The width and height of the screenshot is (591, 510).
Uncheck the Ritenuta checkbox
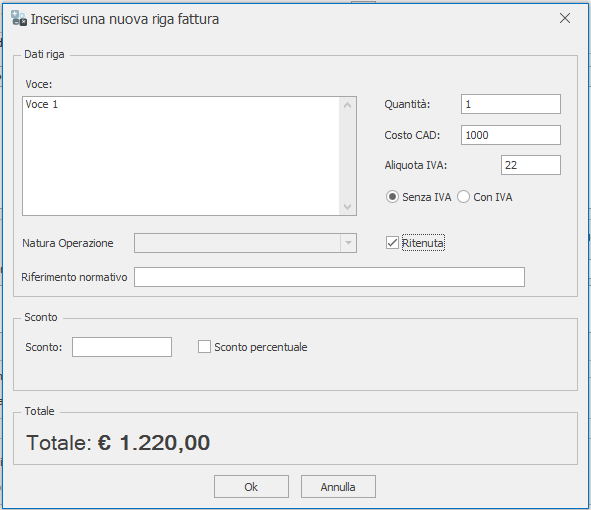tap(392, 243)
